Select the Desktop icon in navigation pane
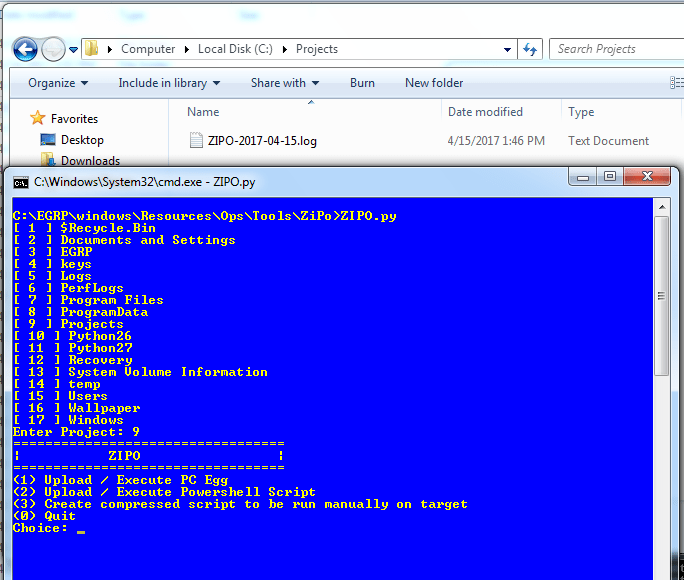 (48, 140)
